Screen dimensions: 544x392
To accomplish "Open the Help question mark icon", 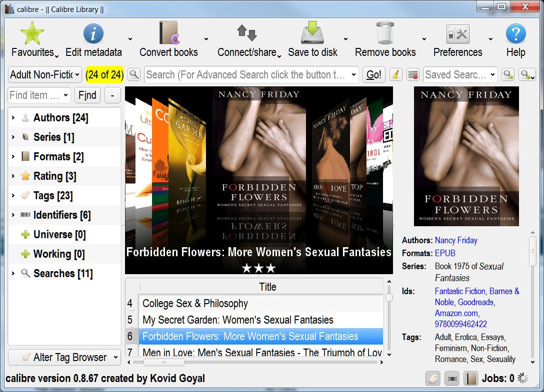I will [515, 33].
